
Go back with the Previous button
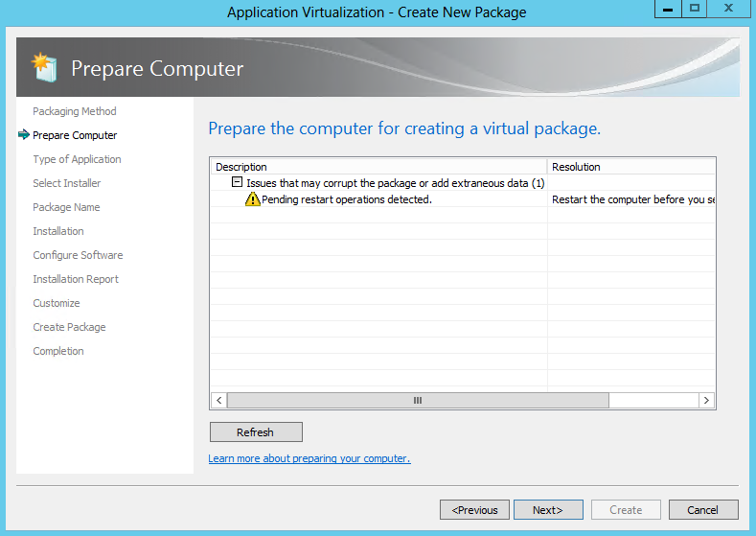(474, 509)
